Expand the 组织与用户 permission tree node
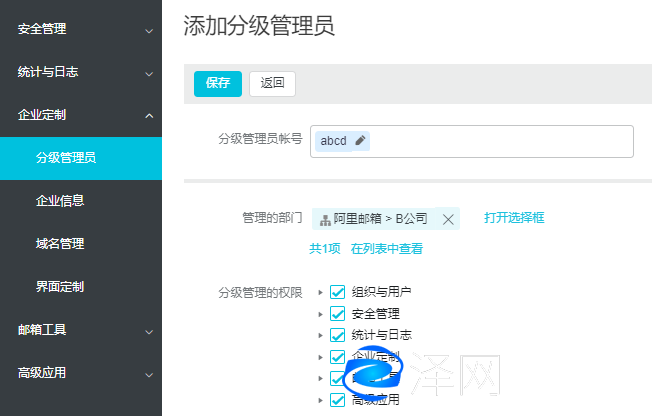 (320, 293)
